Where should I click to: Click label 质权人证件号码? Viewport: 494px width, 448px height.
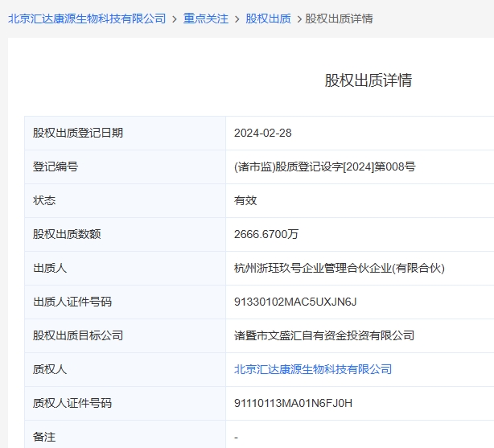click(72, 403)
